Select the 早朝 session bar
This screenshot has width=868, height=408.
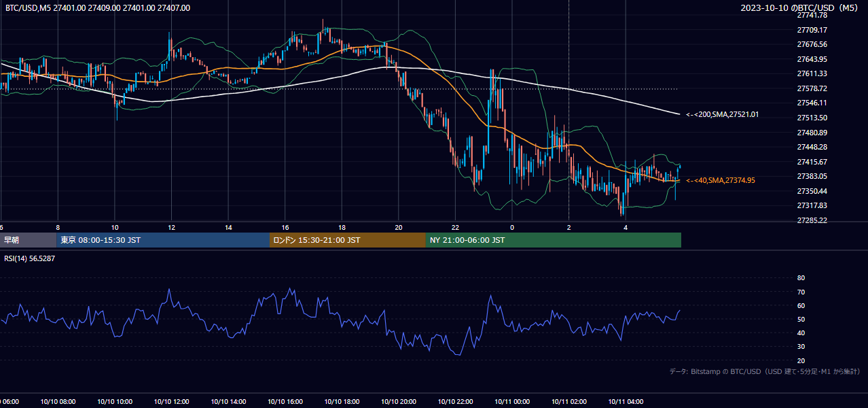(x=28, y=240)
